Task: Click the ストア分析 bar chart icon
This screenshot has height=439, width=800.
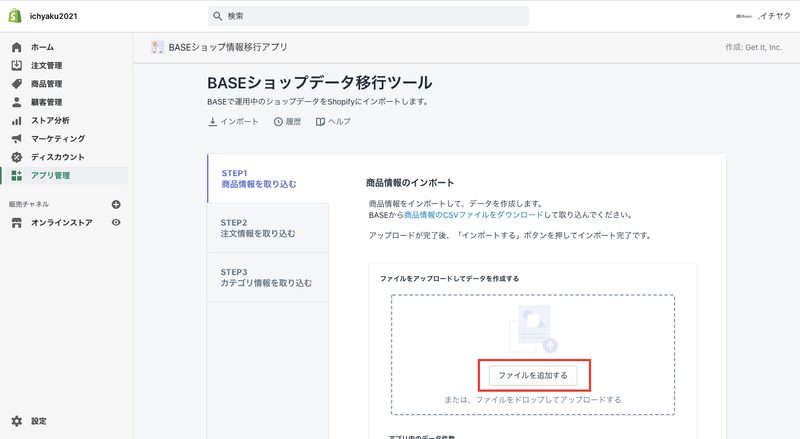Action: pyautogui.click(x=16, y=120)
